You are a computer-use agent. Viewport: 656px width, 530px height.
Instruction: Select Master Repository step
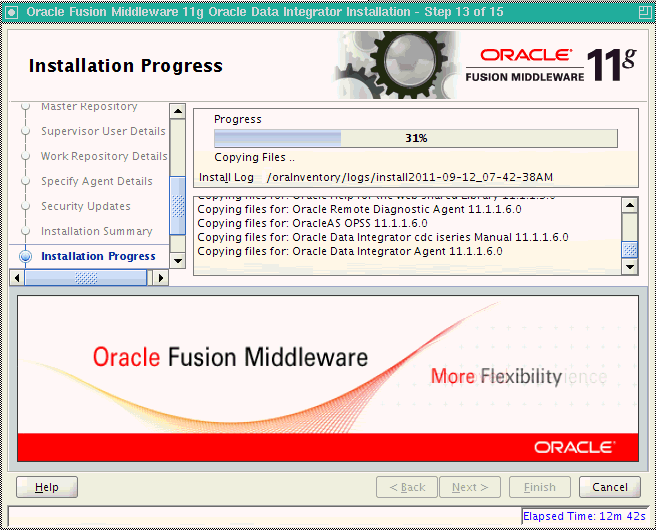pos(89,107)
